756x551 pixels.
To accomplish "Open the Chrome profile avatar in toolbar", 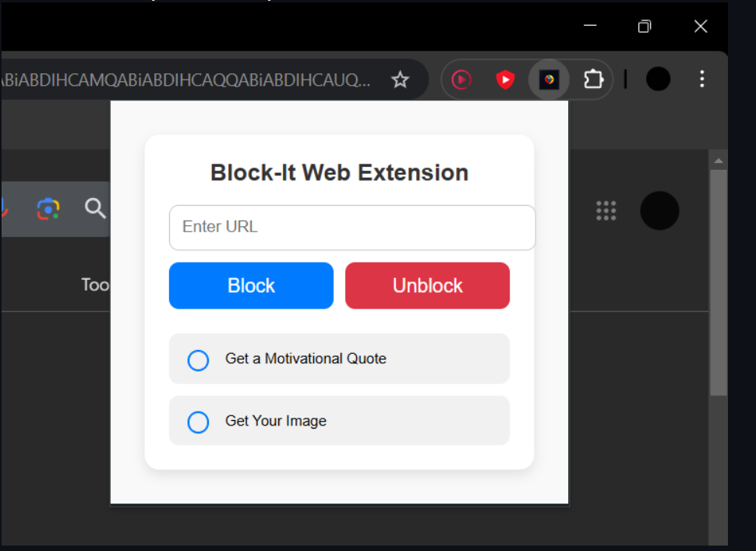I will (658, 79).
